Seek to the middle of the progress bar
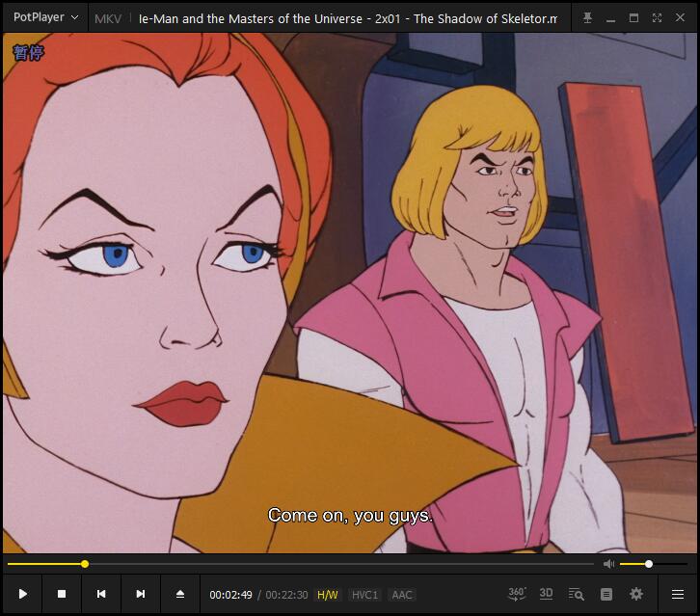700x616 pixels. click(x=301, y=564)
